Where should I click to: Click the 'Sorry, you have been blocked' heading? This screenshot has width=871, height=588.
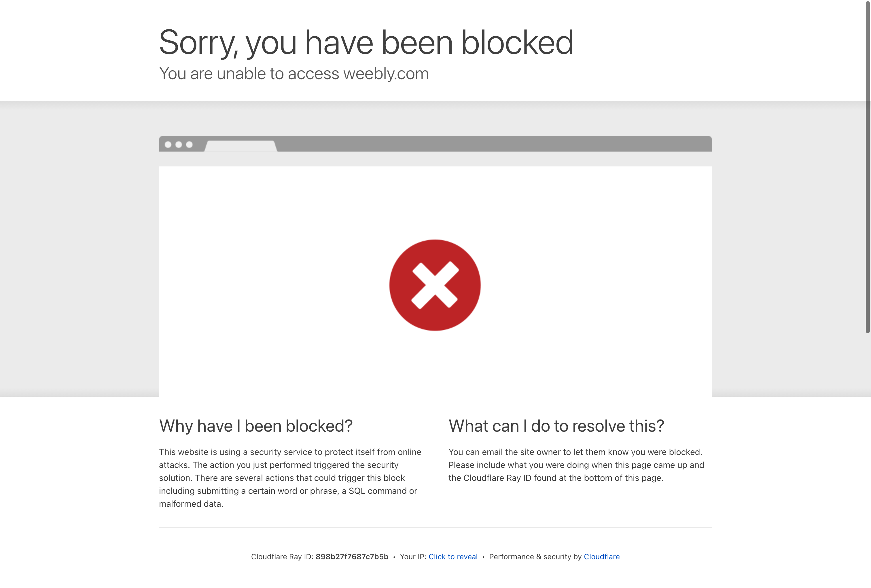366,42
